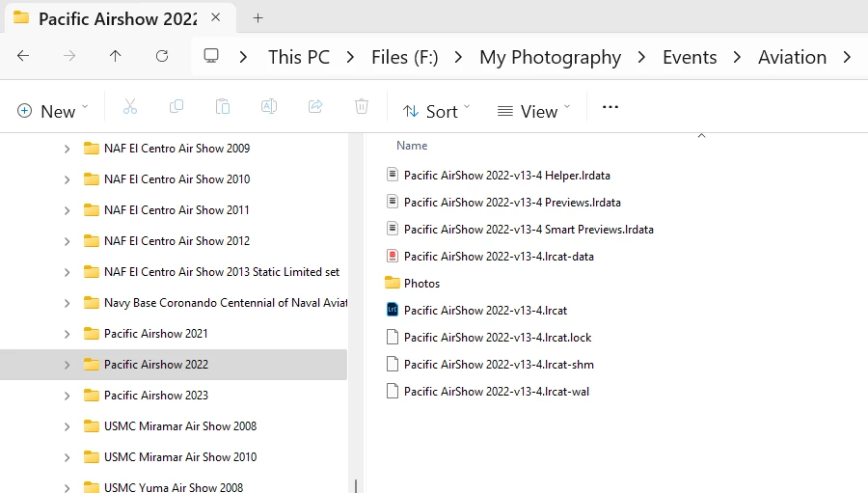Expand NAF El Centro Air Show 2012 folder
868x493 pixels.
(67, 242)
